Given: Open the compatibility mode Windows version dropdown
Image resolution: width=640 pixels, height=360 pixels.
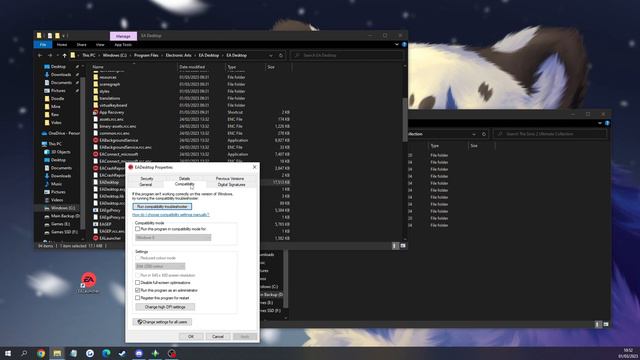Looking at the screenshot, I should point(173,238).
